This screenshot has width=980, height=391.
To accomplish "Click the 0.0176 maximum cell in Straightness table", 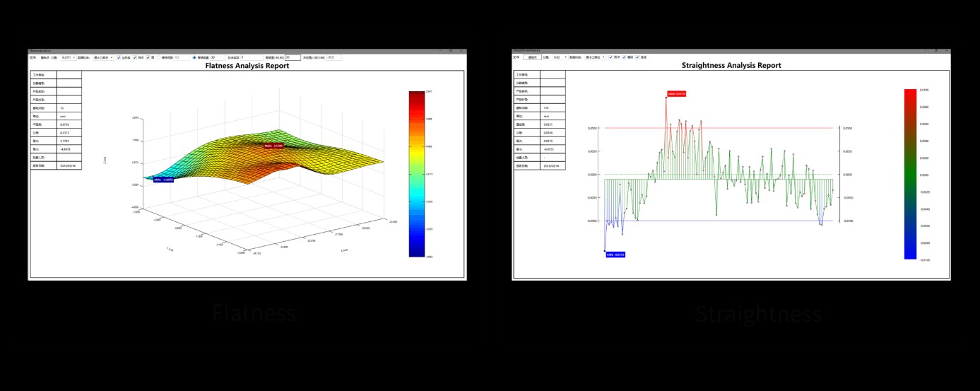I will (553, 141).
